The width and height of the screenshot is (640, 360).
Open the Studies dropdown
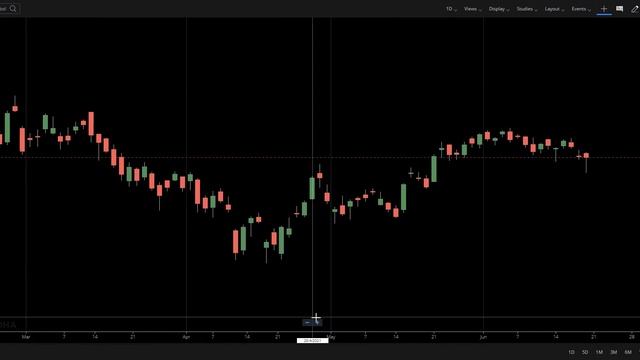pos(527,9)
